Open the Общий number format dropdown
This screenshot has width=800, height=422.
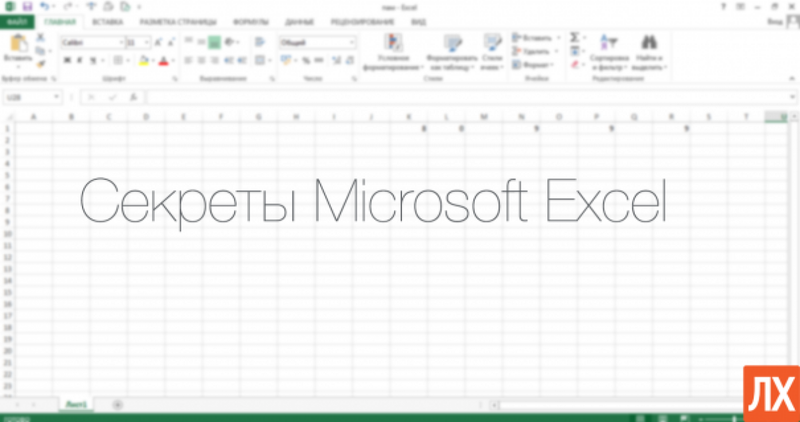[x=352, y=43]
